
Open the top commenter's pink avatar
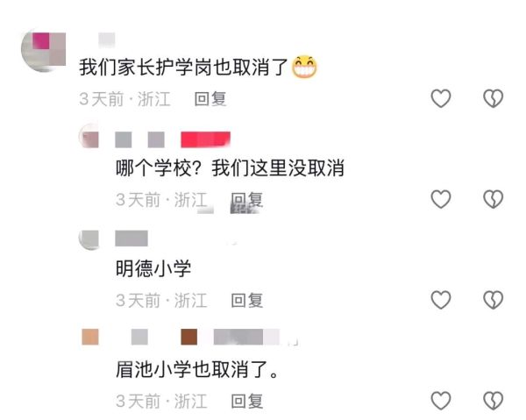coord(43,50)
